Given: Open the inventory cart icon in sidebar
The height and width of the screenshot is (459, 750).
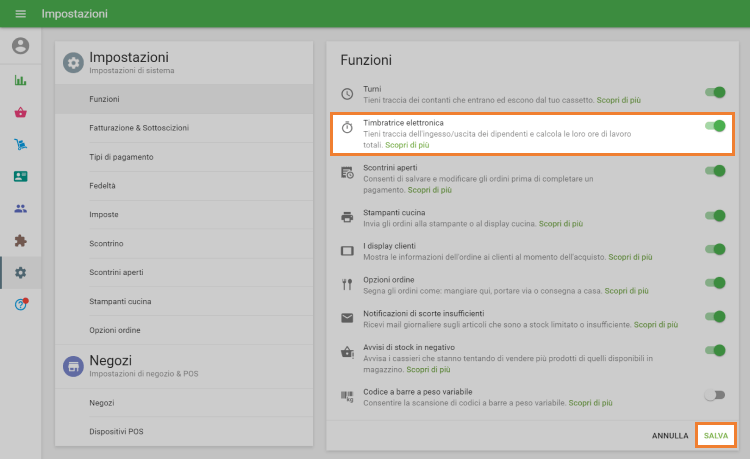Looking at the screenshot, I should point(20,144).
